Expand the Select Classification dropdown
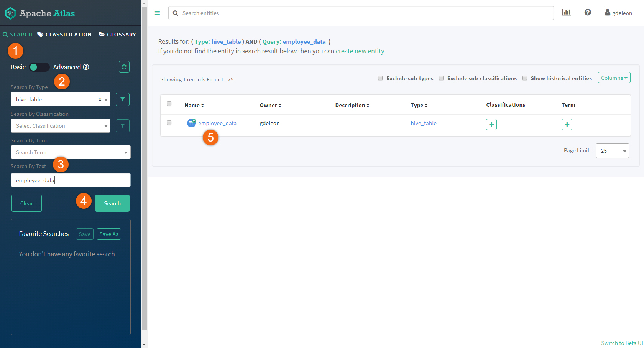 pyautogui.click(x=60, y=126)
